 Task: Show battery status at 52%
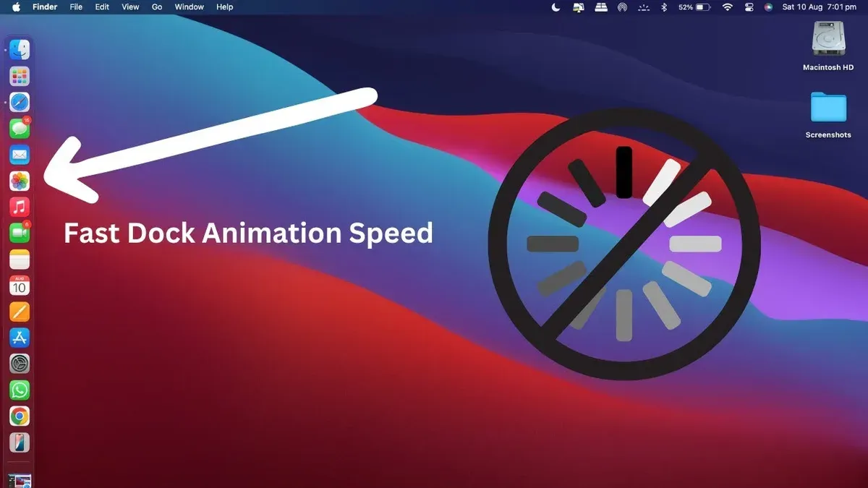694,7
